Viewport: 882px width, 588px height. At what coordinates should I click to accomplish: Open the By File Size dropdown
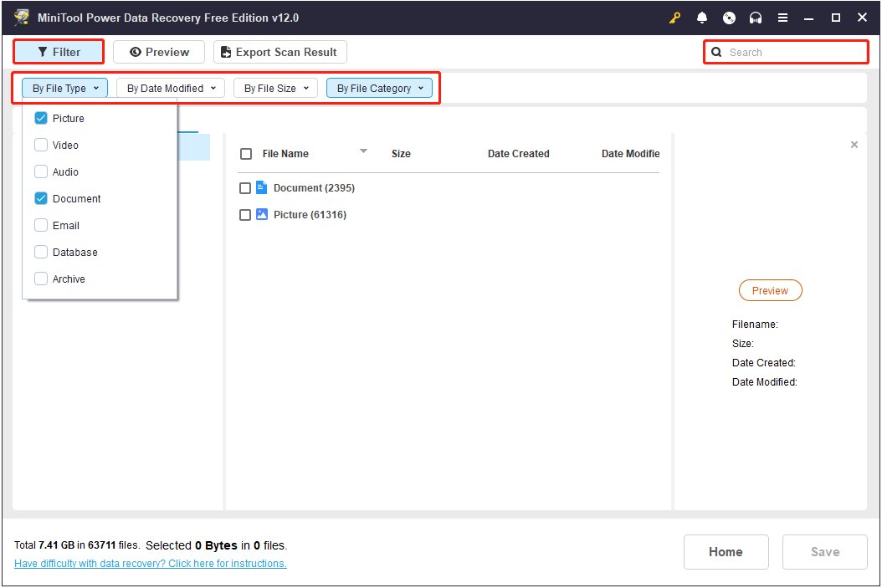(275, 89)
